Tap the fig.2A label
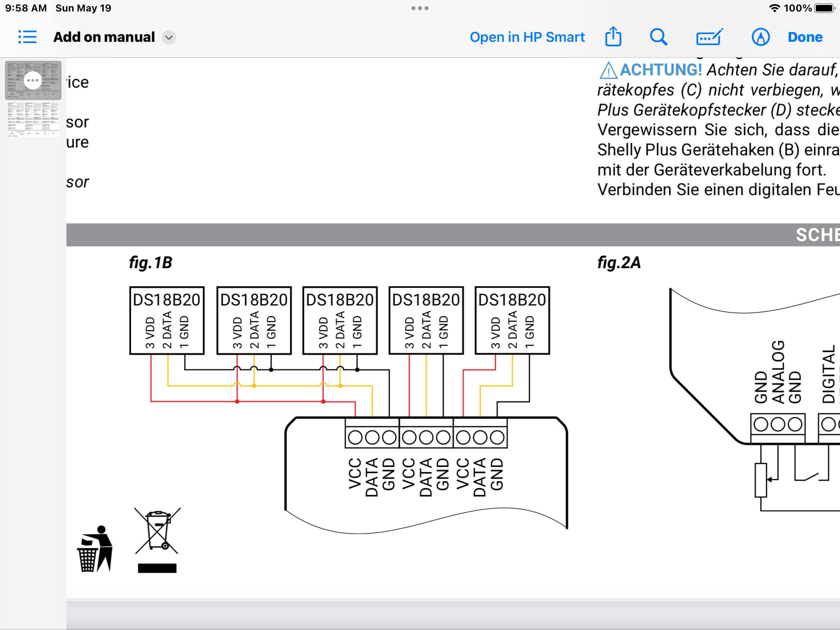This screenshot has width=840, height=630. pyautogui.click(x=619, y=262)
